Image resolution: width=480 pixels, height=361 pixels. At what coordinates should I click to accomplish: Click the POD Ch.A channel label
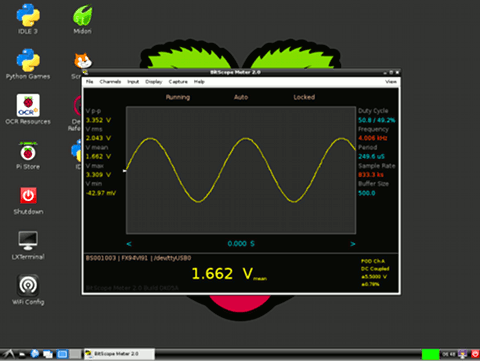[373, 261]
